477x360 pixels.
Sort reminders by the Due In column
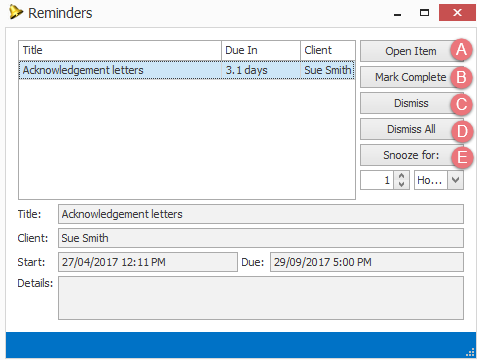click(x=261, y=50)
